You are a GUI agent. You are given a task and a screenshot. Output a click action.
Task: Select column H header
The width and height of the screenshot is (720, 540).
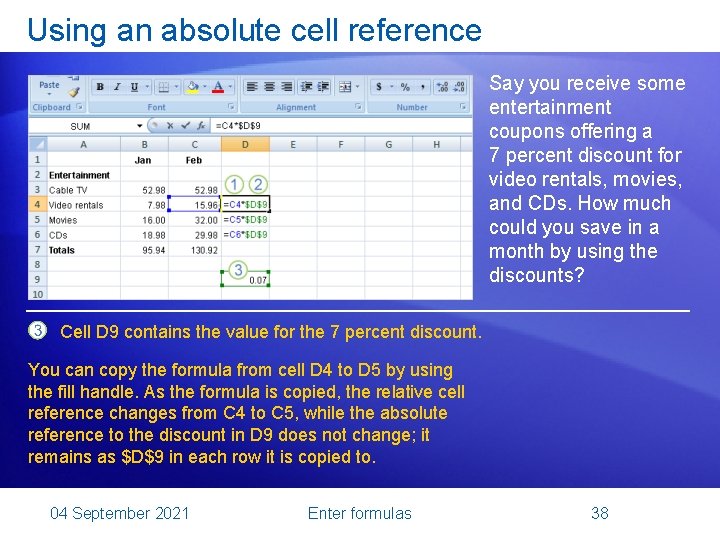(436, 145)
